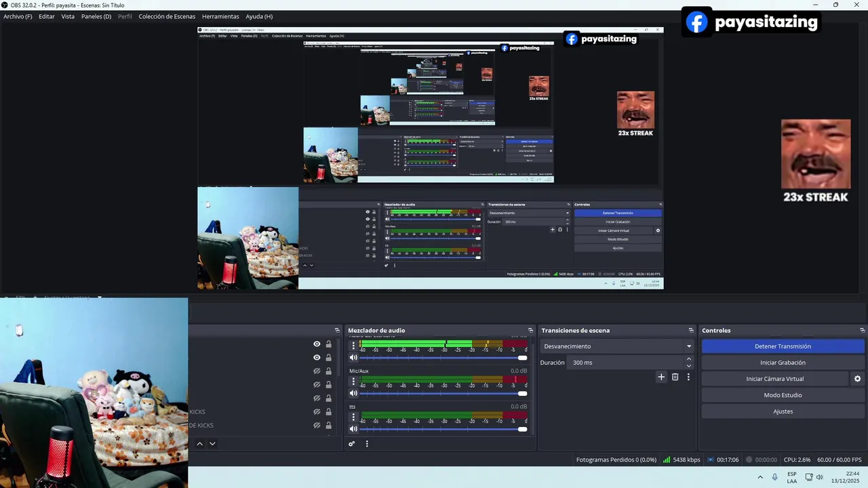The width and height of the screenshot is (868, 488).
Task: Open the Desvanecimiento transition dropdown
Action: (617, 346)
